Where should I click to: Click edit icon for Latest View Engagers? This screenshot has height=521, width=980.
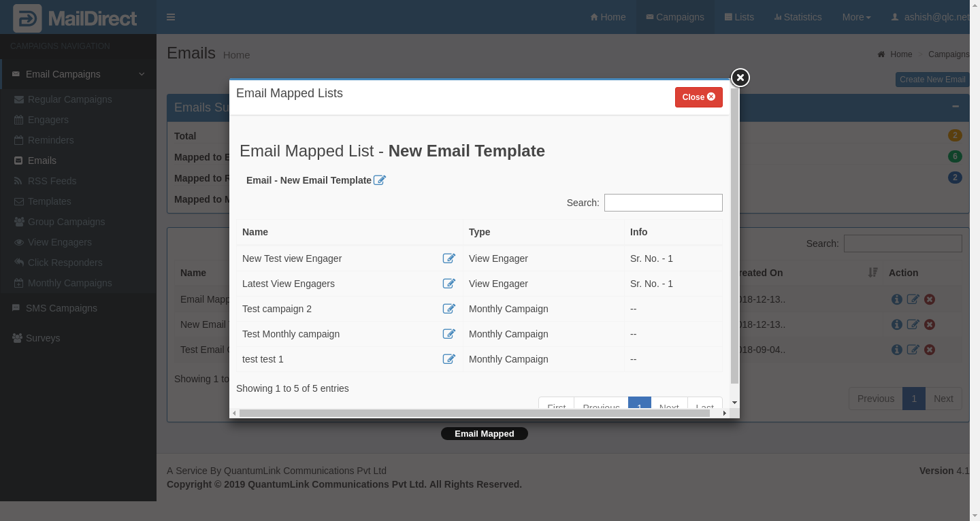[x=448, y=284]
